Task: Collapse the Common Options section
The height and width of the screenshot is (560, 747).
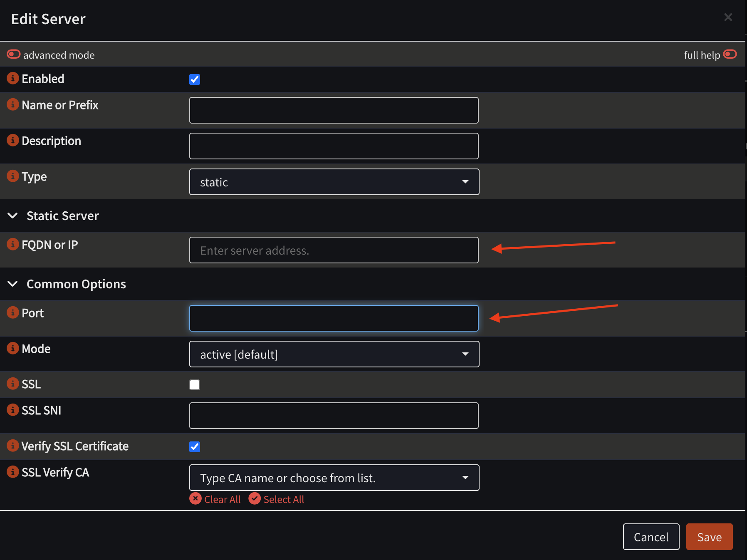Action: (x=12, y=284)
